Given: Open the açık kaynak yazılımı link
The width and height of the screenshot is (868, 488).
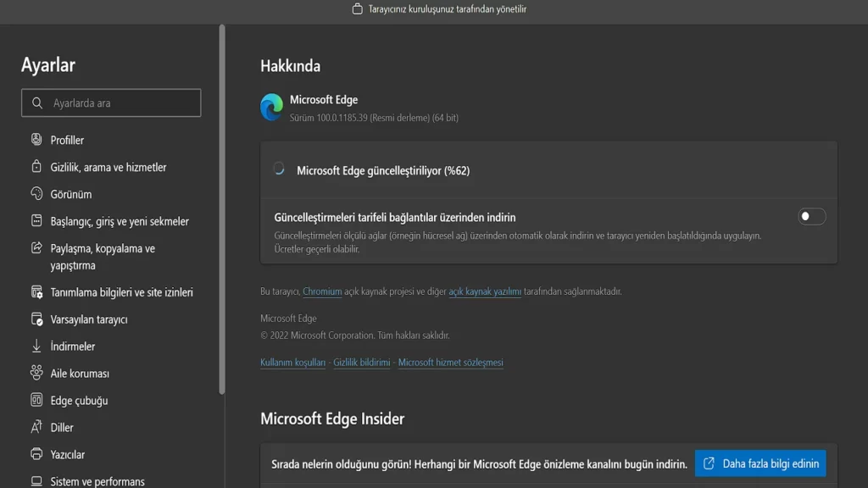Looking at the screenshot, I should click(485, 291).
